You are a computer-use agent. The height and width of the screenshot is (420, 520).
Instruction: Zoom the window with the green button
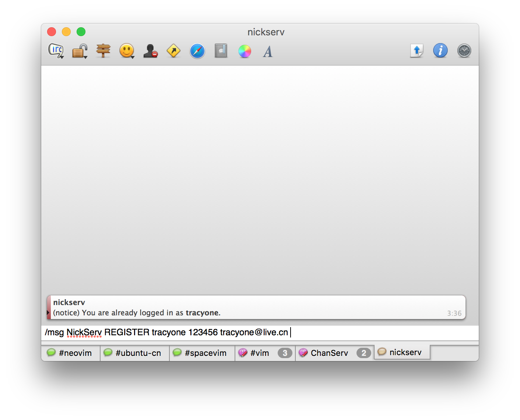tap(81, 32)
